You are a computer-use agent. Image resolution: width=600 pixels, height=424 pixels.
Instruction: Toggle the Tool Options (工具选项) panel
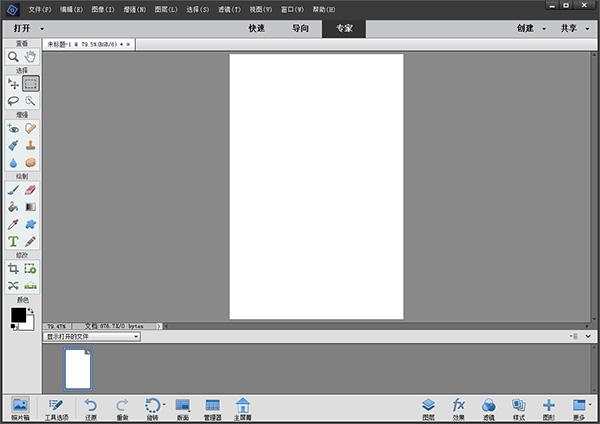57,409
